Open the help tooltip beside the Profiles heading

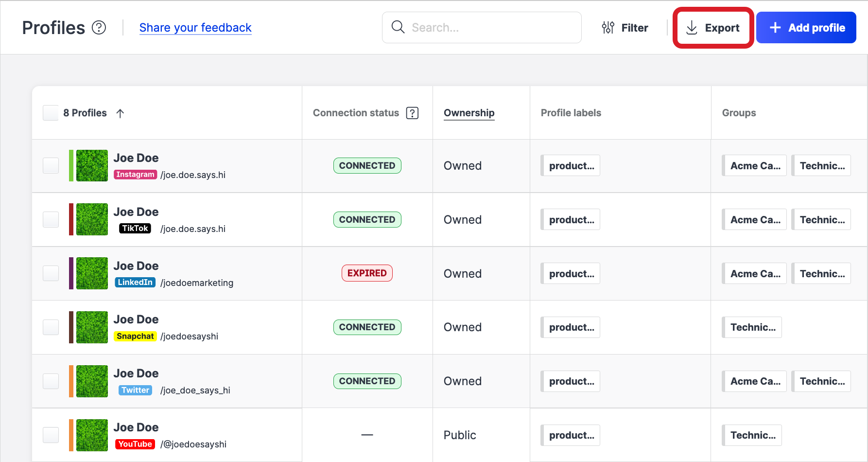click(x=99, y=28)
